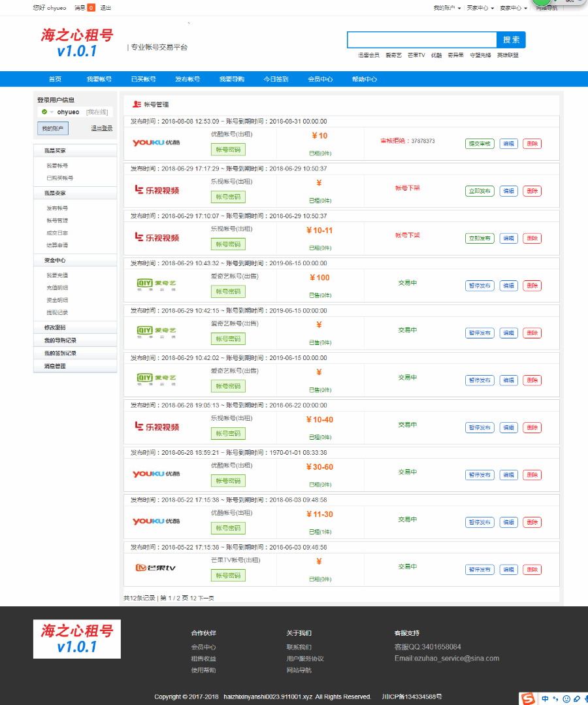
Task: Open the 卖家中心 dropdown menu
Action: click(x=514, y=8)
